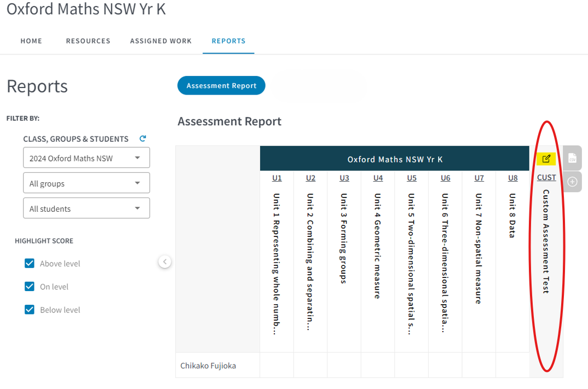Open the All students dropdown
Image resolution: width=588 pixels, height=389 pixels.
click(x=87, y=208)
